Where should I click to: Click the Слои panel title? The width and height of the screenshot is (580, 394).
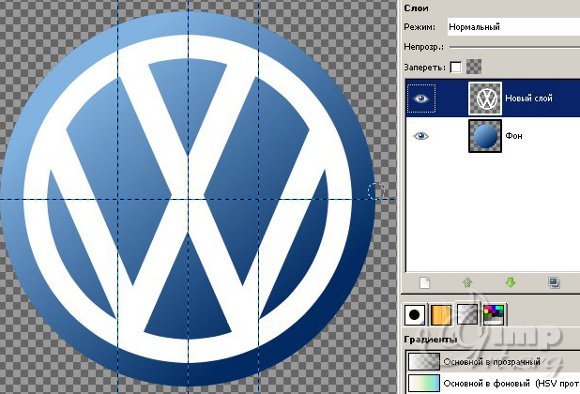417,8
